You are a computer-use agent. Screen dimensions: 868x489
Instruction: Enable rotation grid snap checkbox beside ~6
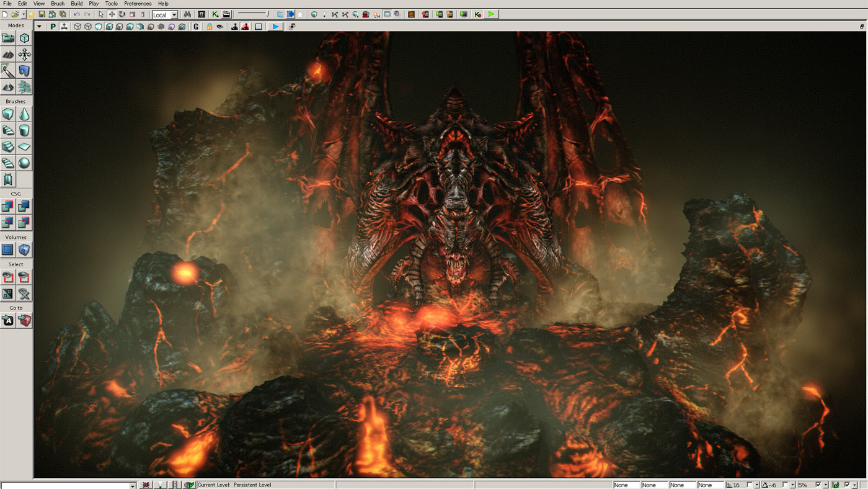point(785,485)
